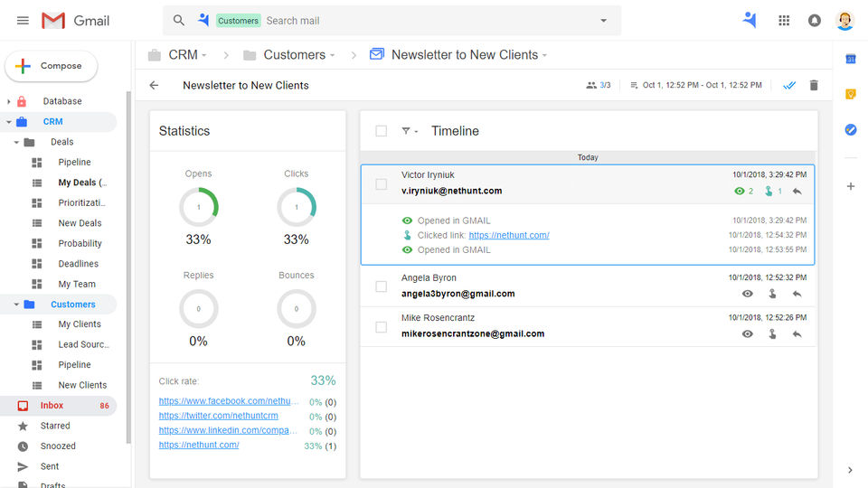Click the NetHunt icon in search bar
The width and height of the screenshot is (868, 488).
pos(203,20)
